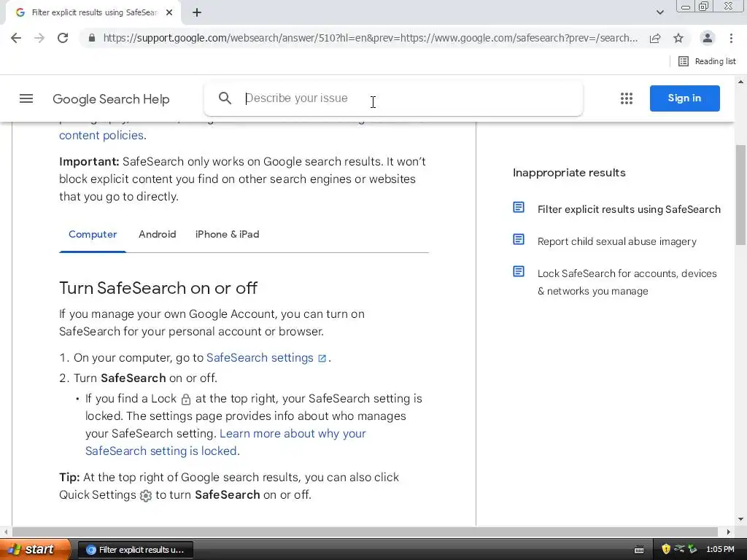Open the Windows start menu
747x560 pixels.
[x=36, y=550]
